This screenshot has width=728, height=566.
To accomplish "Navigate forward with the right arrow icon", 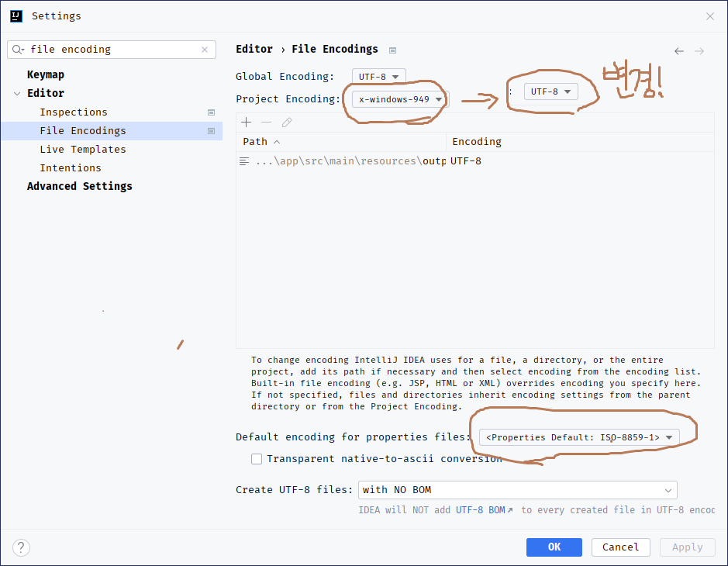I will (x=699, y=51).
